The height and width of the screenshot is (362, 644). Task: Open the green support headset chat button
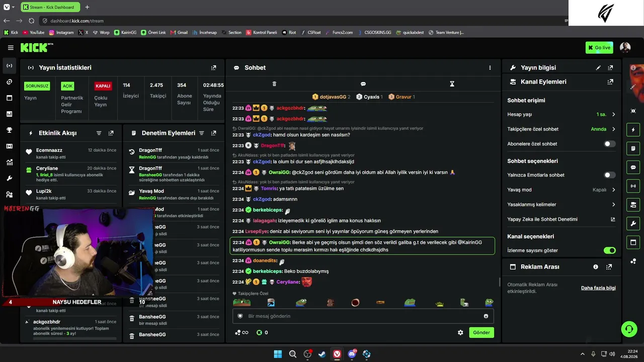[629, 329]
